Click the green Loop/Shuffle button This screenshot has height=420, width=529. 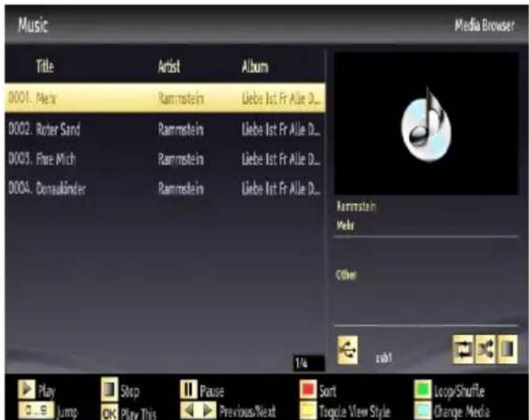(422, 390)
